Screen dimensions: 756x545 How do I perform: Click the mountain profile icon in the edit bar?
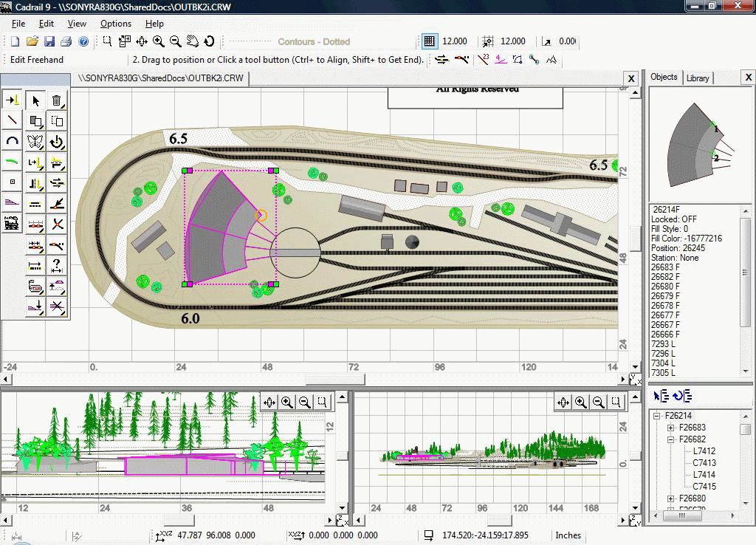[x=551, y=60]
